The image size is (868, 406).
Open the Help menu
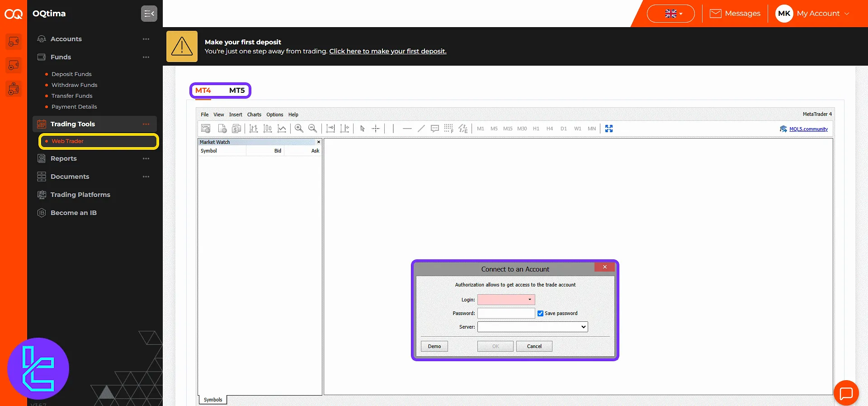[x=293, y=115]
